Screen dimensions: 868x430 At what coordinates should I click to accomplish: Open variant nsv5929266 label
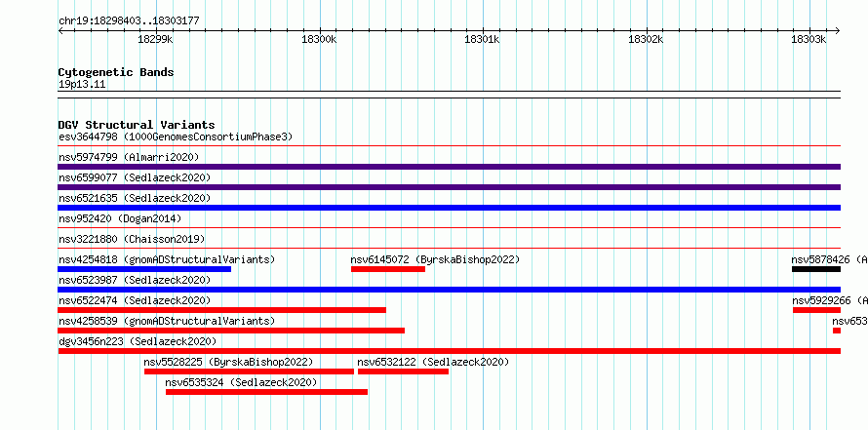tap(830, 300)
